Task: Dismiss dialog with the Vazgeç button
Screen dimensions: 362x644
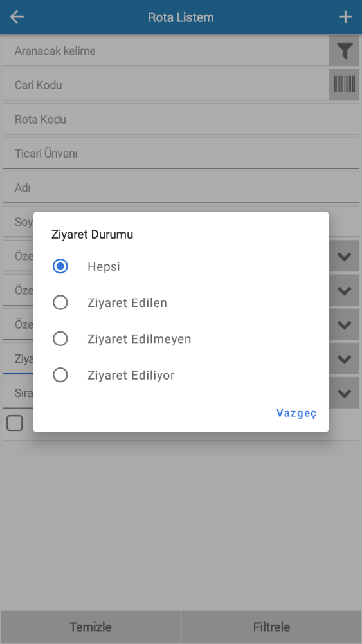Action: click(x=296, y=413)
